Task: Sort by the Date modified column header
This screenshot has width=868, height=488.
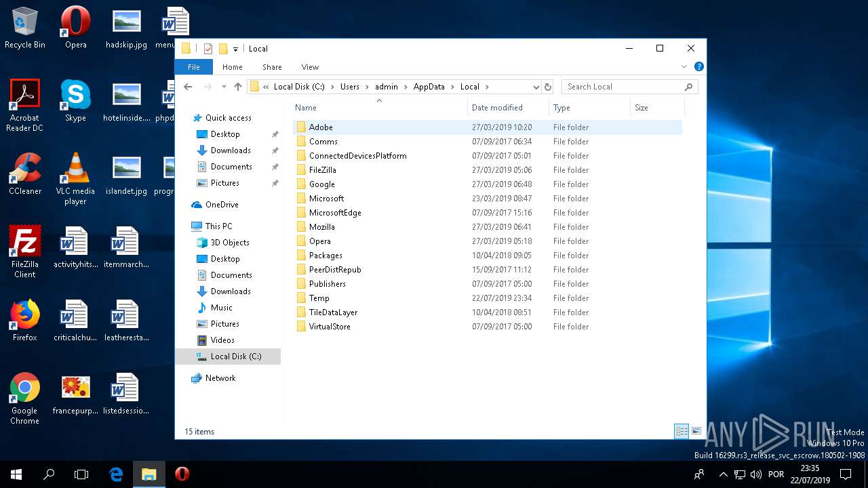Action: pos(509,107)
